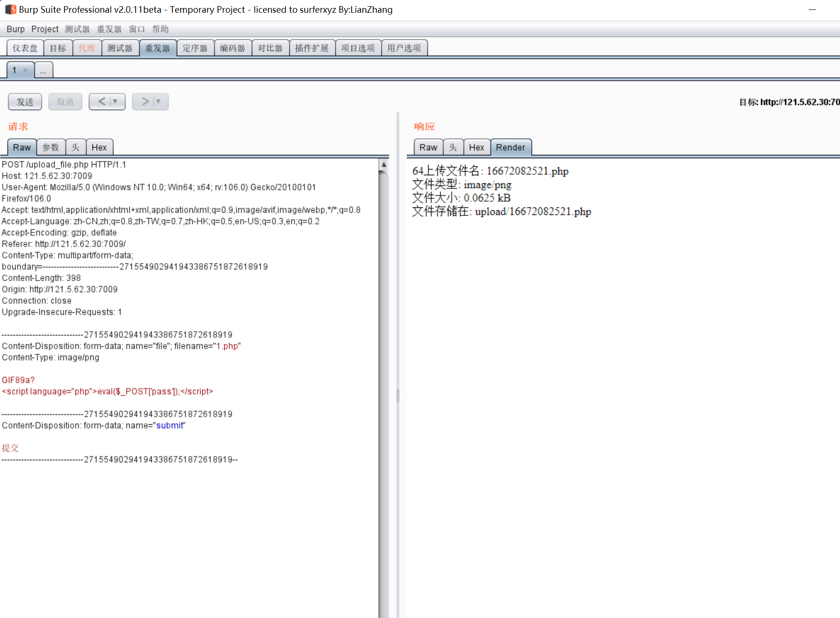Image resolution: width=840 pixels, height=618 pixels.
Task: Select the request Hex tab
Action: pos(99,147)
